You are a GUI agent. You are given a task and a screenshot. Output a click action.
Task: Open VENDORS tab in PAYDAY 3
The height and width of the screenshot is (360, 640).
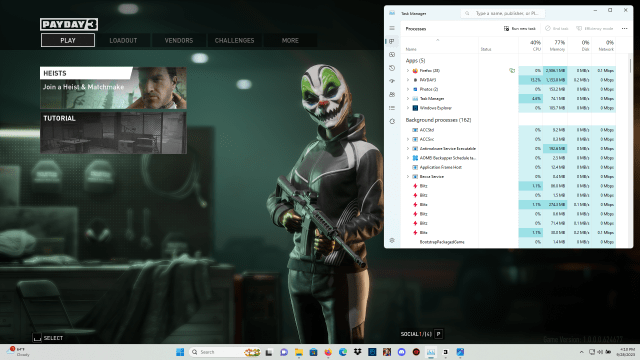tap(179, 40)
